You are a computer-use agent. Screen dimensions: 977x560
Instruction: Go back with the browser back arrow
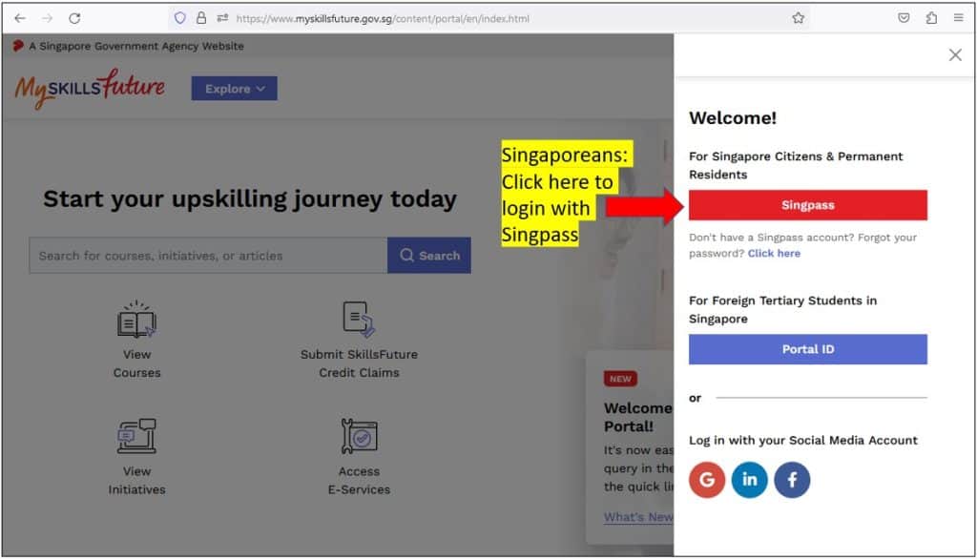20,18
